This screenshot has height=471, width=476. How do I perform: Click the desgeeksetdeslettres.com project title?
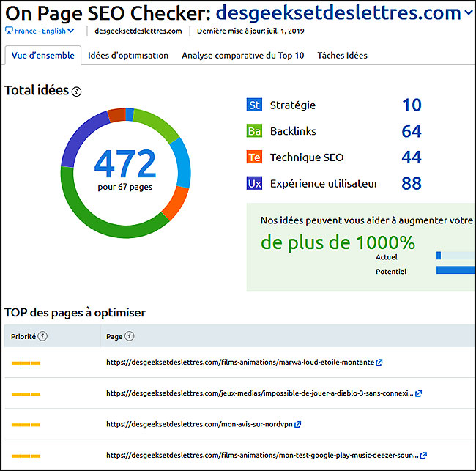click(x=338, y=12)
